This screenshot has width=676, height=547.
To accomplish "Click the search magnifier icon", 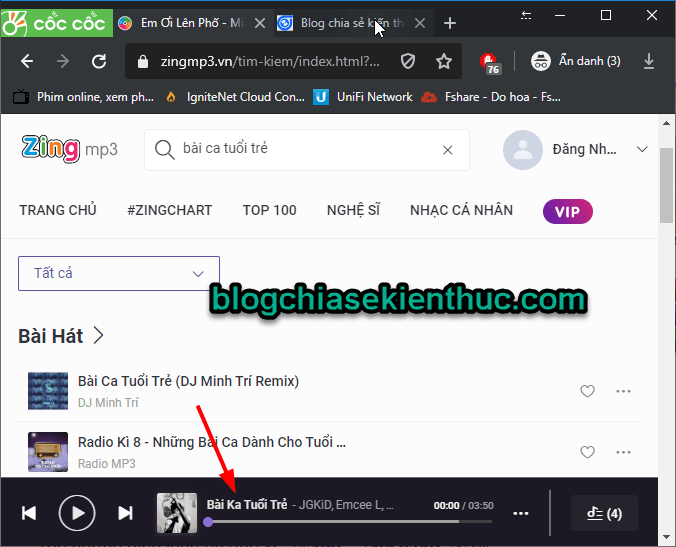I will tap(165, 150).
